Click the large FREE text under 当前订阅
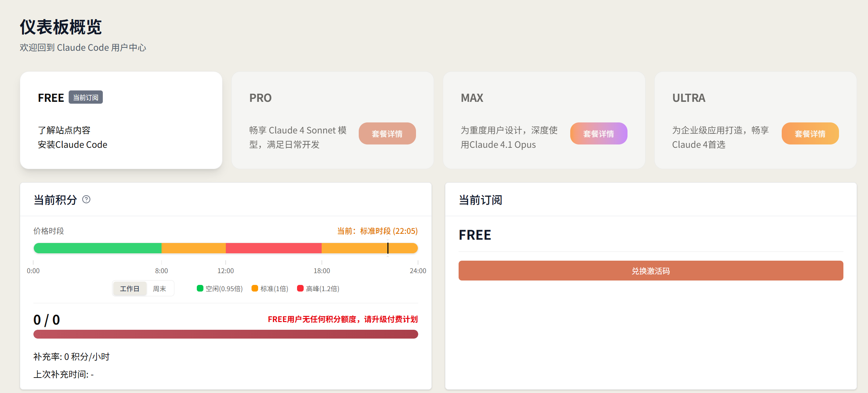The height and width of the screenshot is (393, 868). tap(475, 235)
